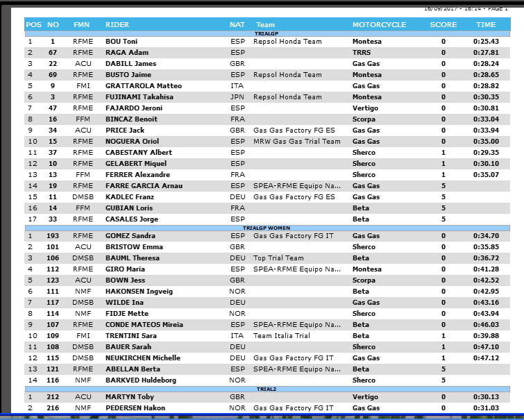Click the SCORE column header
524x420 pixels.
pyautogui.click(x=443, y=25)
